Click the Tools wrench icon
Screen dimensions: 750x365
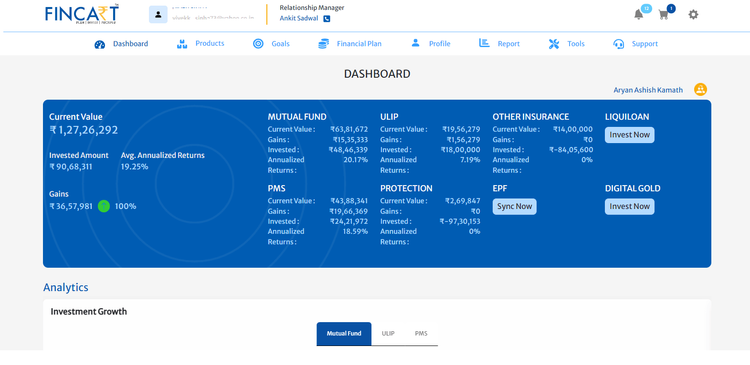pos(554,44)
